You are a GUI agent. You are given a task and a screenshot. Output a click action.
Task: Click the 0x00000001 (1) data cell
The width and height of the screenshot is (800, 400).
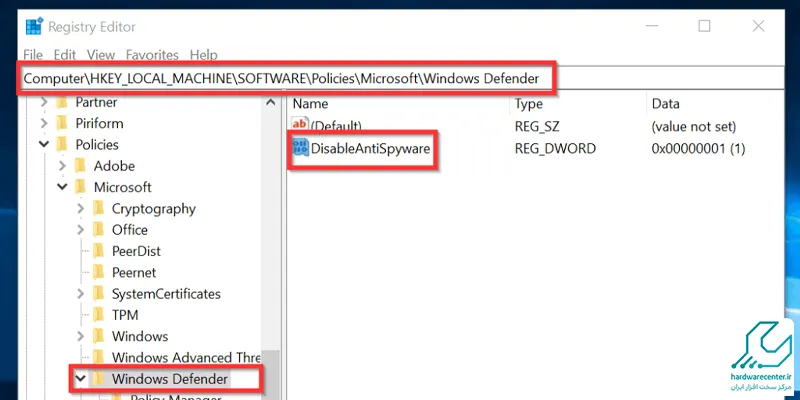[x=698, y=149]
